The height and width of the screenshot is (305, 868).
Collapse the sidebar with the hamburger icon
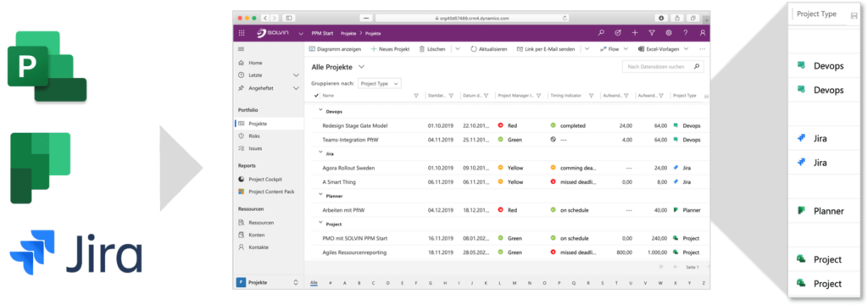click(x=241, y=49)
